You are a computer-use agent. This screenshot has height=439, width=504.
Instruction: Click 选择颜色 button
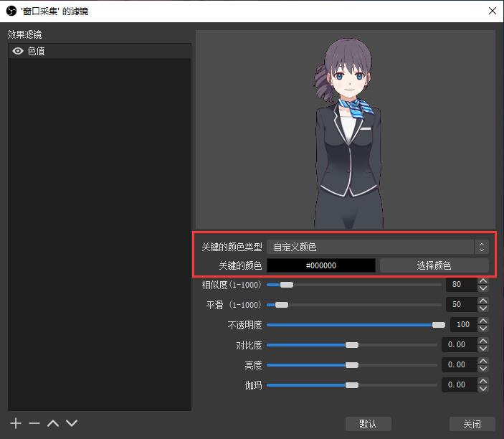coord(434,265)
